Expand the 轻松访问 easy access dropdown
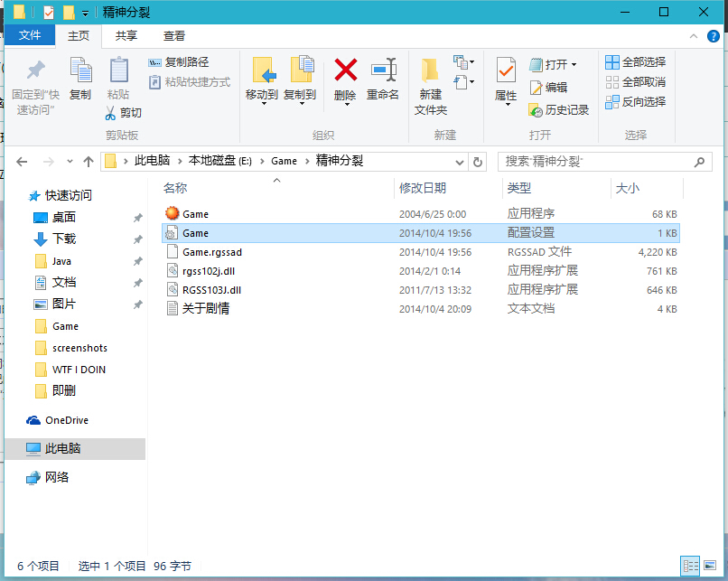Viewport: 728px width, 581px height. click(464, 82)
